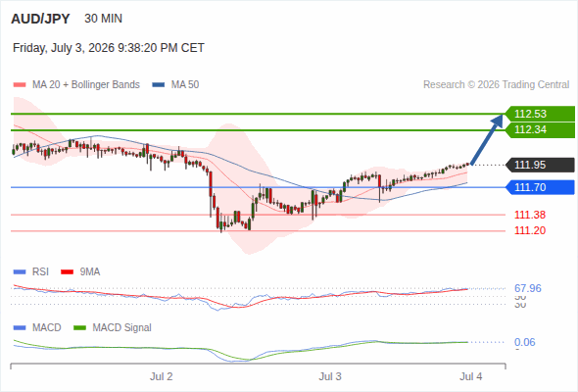The width and height of the screenshot is (578, 392).
Task: Click the MACD Signal green legend swatch
Action: [x=79, y=328]
